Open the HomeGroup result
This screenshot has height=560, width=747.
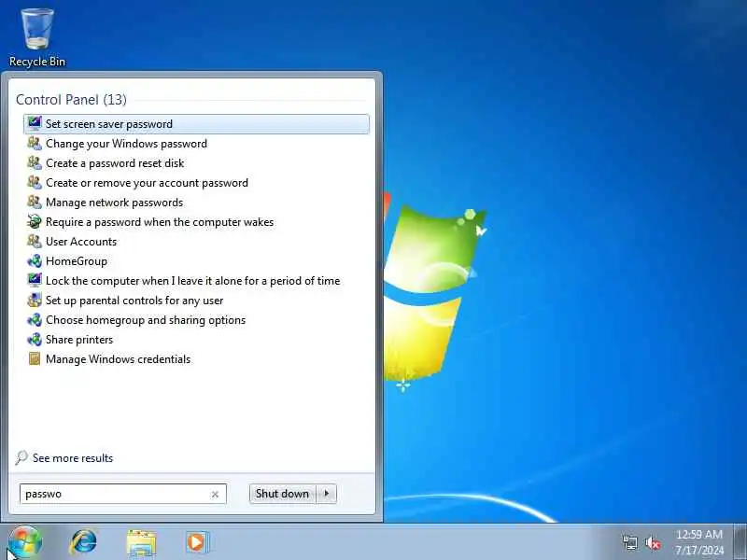196,261
